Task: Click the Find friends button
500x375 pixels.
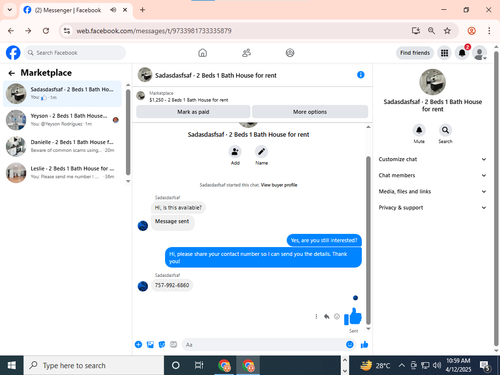Action: pos(415,53)
